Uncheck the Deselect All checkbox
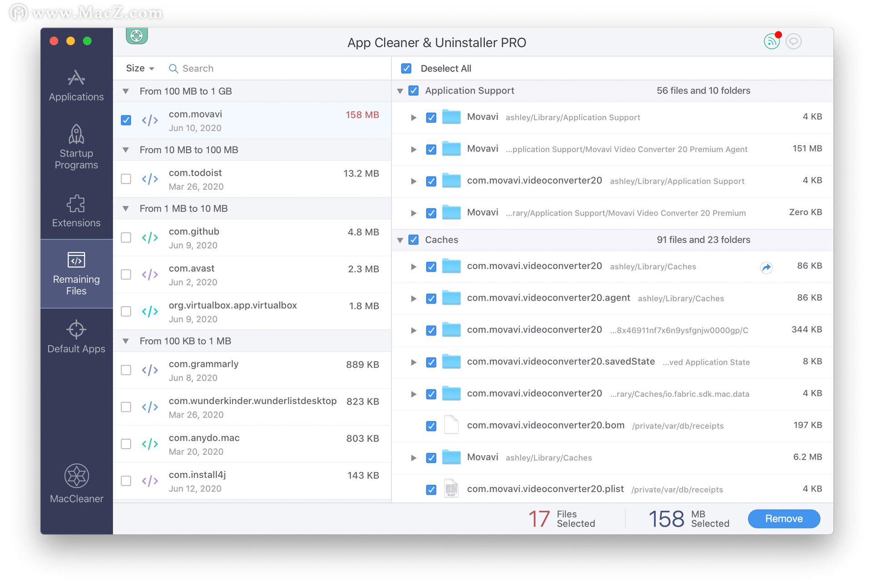The height and width of the screenshot is (588, 874). tap(406, 68)
